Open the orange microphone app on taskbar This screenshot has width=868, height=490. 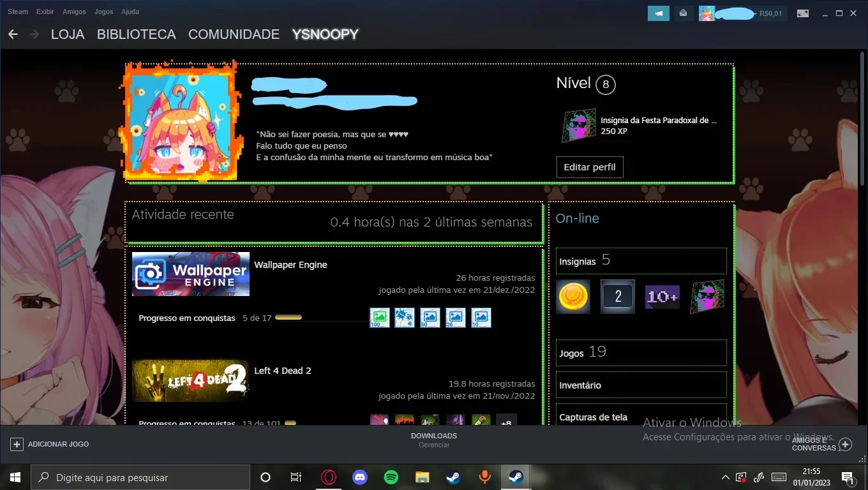[485, 477]
